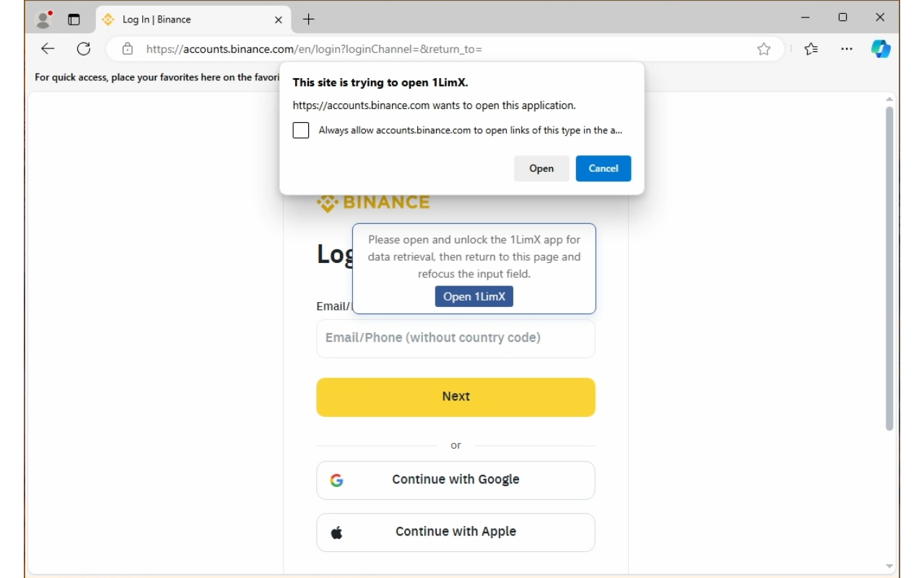
Task: Open Settings and more menu
Action: (847, 49)
